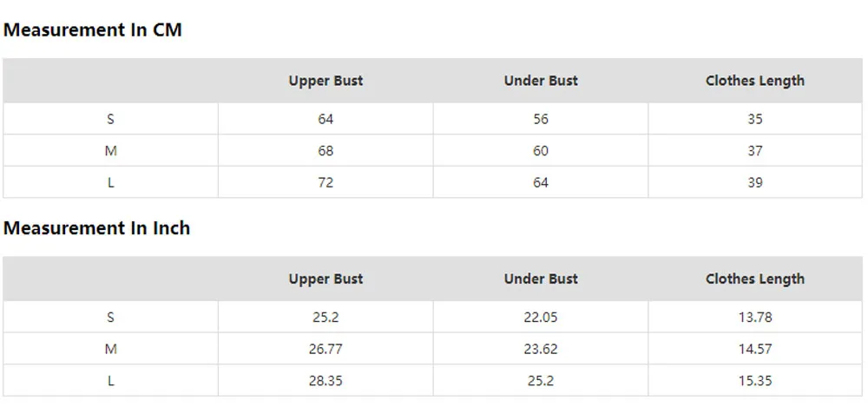Click the "Measurement In CM" heading
The width and height of the screenshot is (868, 420).
click(93, 30)
